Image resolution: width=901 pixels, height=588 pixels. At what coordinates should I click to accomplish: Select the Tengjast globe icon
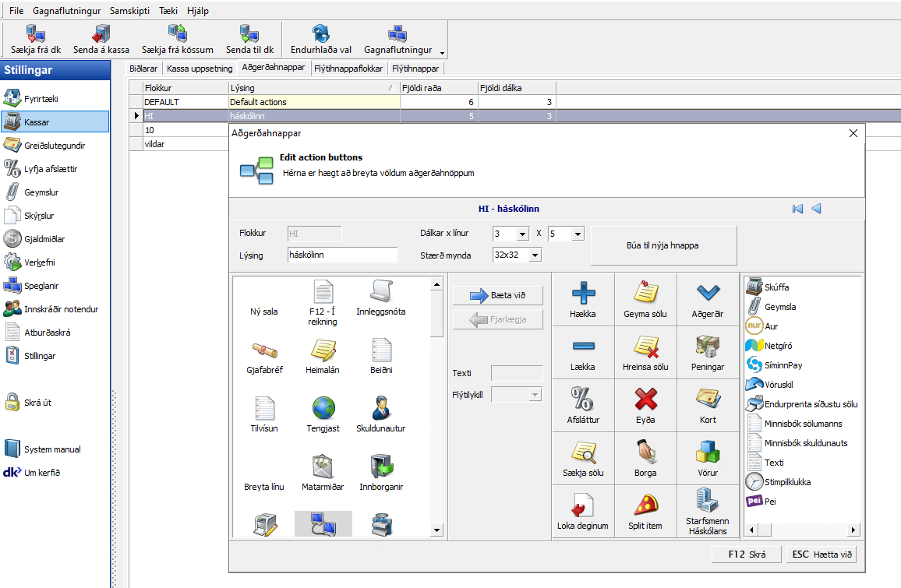[x=323, y=408]
